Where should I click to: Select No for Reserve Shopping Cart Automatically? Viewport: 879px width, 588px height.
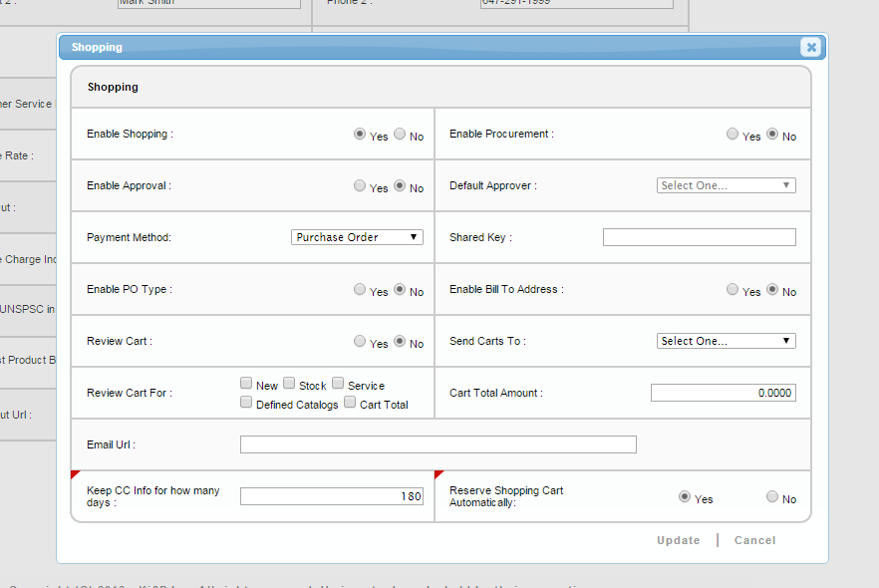pos(772,497)
